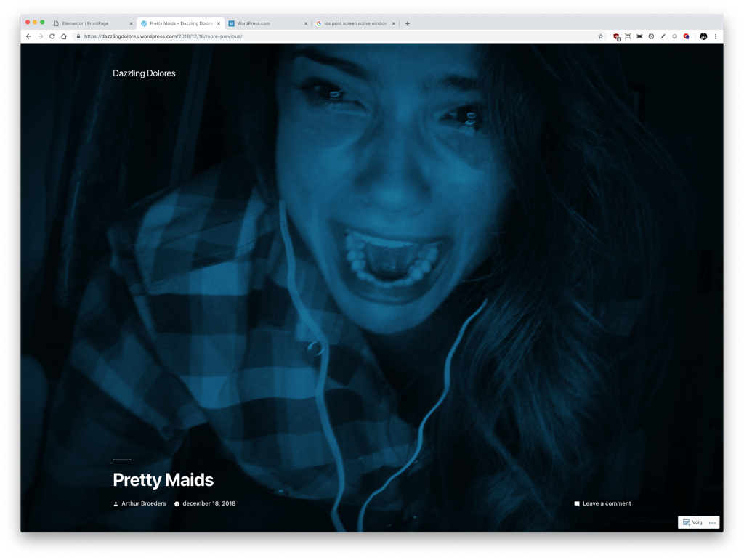Open the Chrome three-dot menu
This screenshot has height=560, width=744.
(x=715, y=36)
